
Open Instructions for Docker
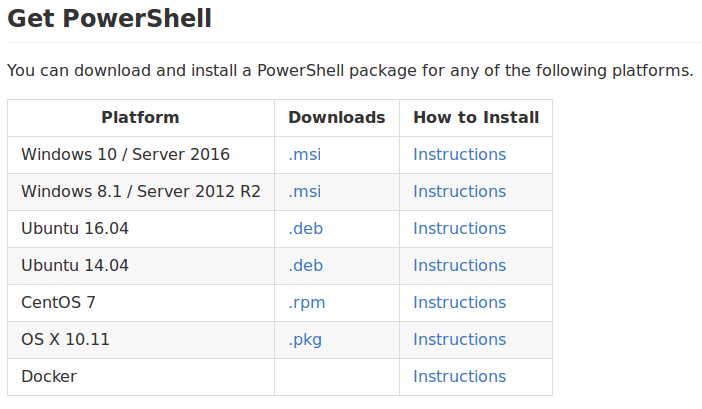459,376
